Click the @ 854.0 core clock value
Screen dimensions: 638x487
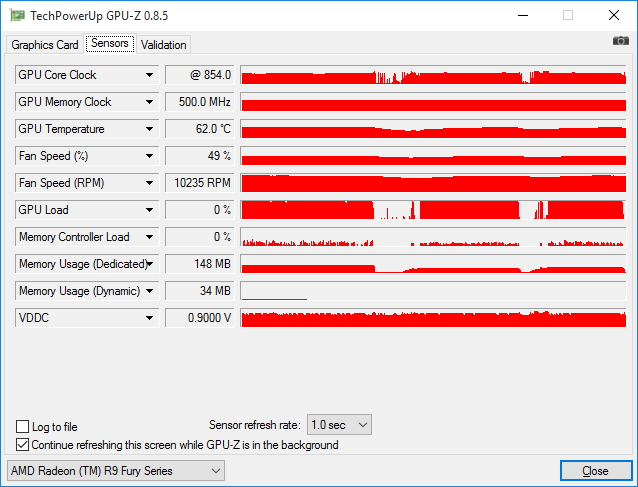(x=200, y=75)
